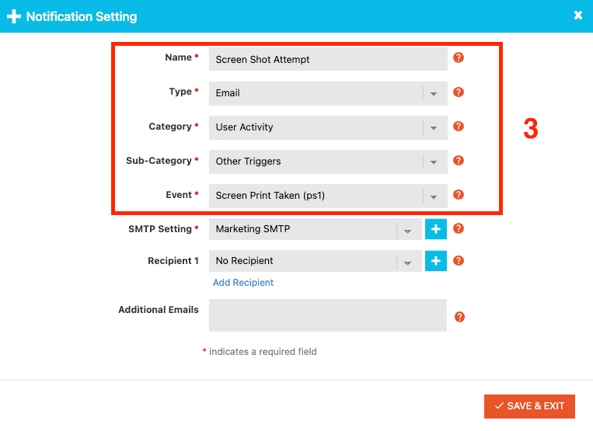The image size is (593, 431).
Task: Click help icon beside Additional Emails
Action: [459, 317]
